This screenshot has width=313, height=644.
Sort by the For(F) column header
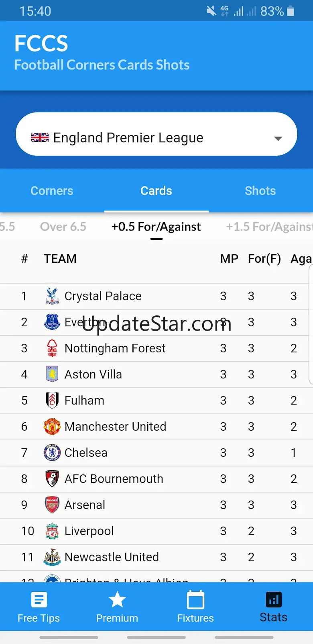[264, 259]
